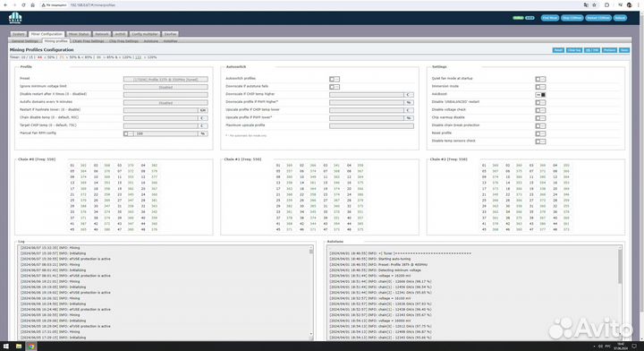
Task: Go back in the browser
Action: 5,5
